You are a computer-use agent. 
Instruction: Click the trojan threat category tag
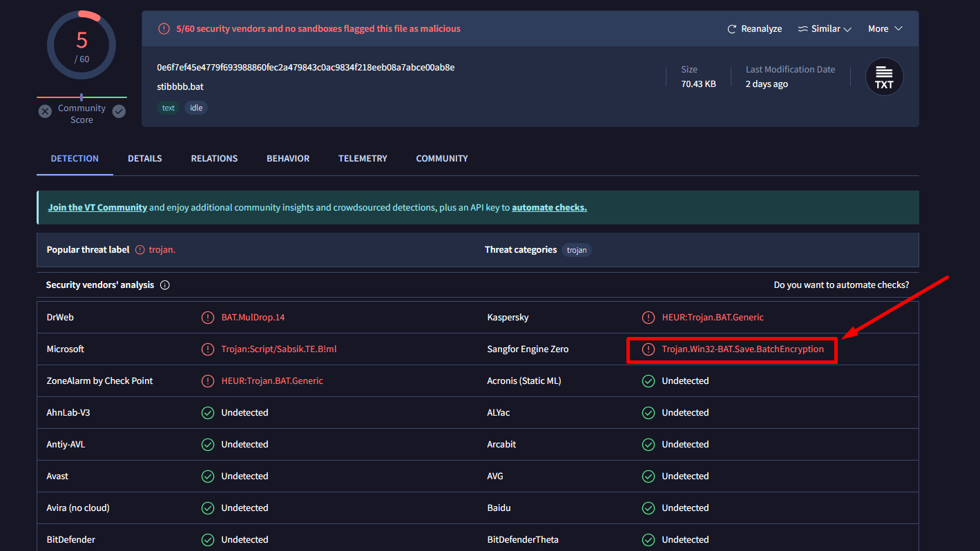(x=577, y=250)
